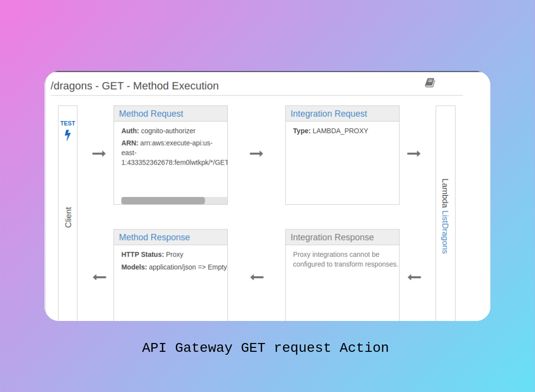Click the TEST label above the lightning bolt
Screen dimensions: 535x392
pyautogui.click(x=68, y=123)
